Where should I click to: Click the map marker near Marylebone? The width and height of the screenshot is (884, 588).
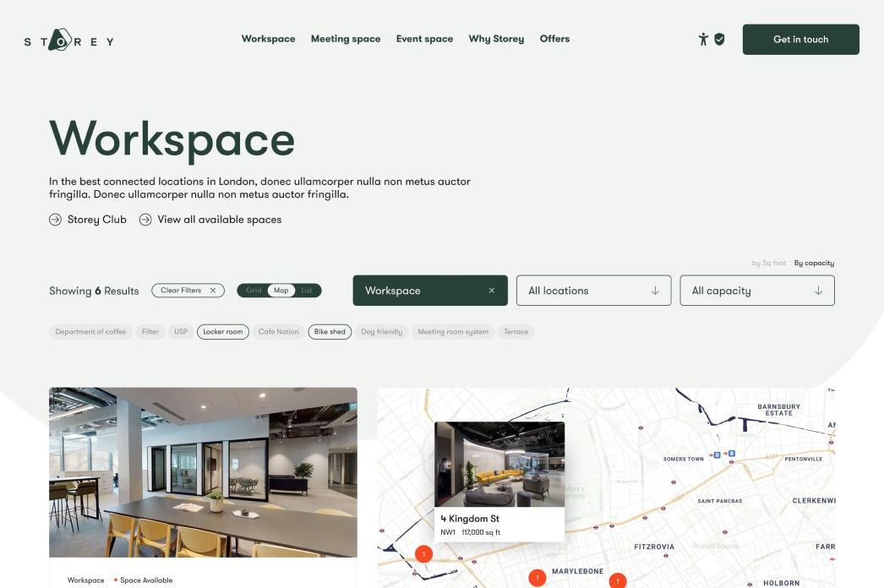537,578
